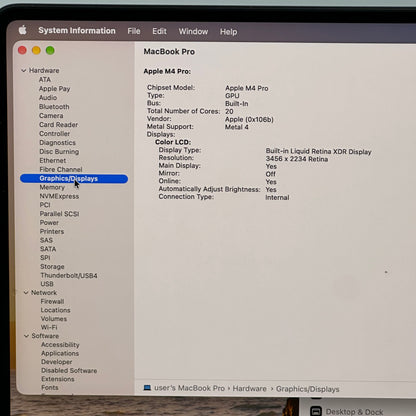Select Audio in the sidebar
This screenshot has width=416, height=416.
(x=48, y=98)
